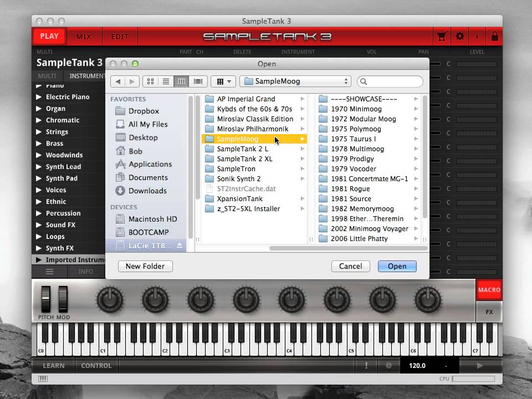The image size is (532, 399).
Task: Select the SampleTron folder
Action: point(254,169)
